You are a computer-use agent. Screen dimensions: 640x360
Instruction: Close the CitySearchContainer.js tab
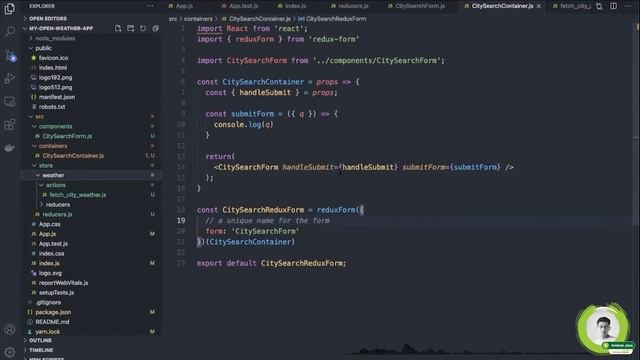(x=539, y=6)
